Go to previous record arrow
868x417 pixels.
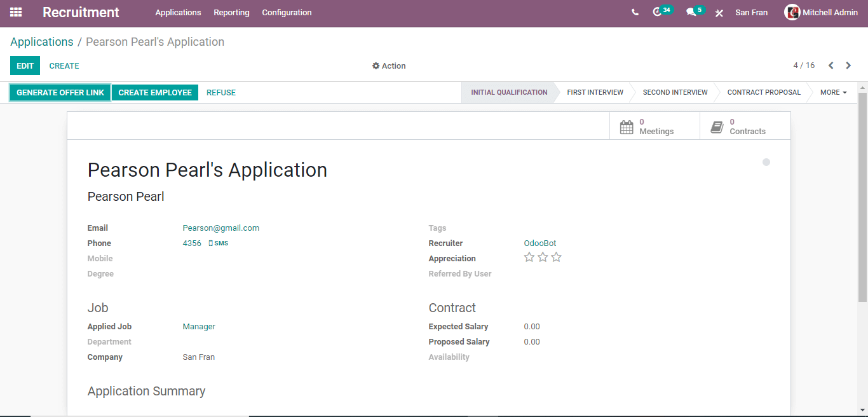pos(831,65)
